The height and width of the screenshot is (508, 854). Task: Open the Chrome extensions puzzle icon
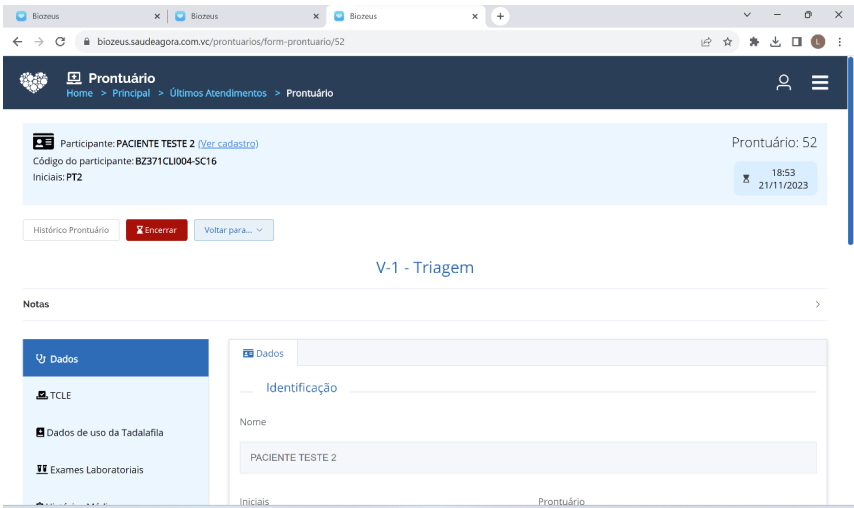pos(755,42)
